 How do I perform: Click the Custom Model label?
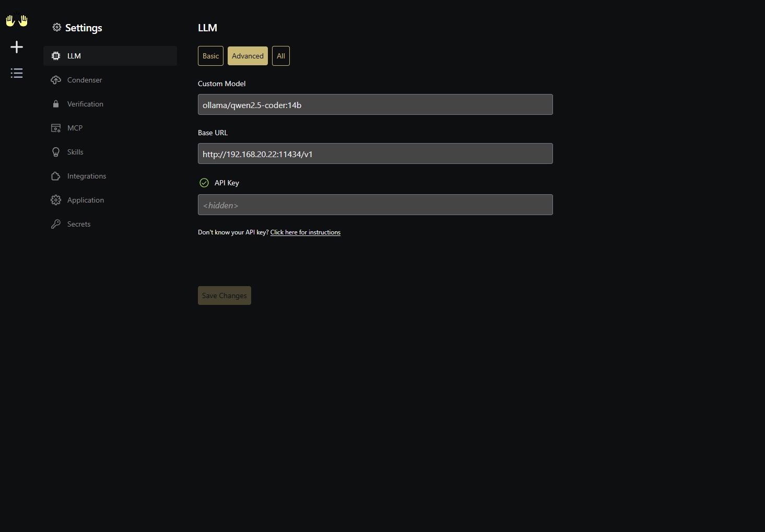221,84
